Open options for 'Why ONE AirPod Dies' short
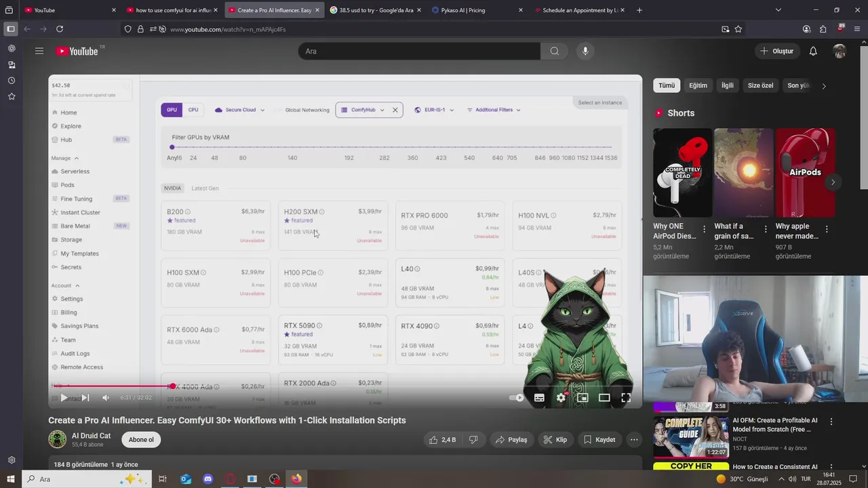This screenshot has height=488, width=868. coord(704,229)
